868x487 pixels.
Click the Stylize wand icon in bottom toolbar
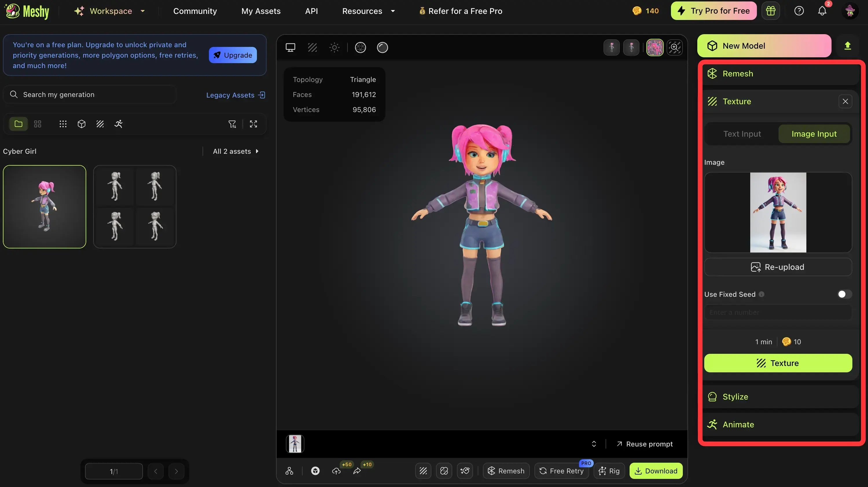pos(465,471)
